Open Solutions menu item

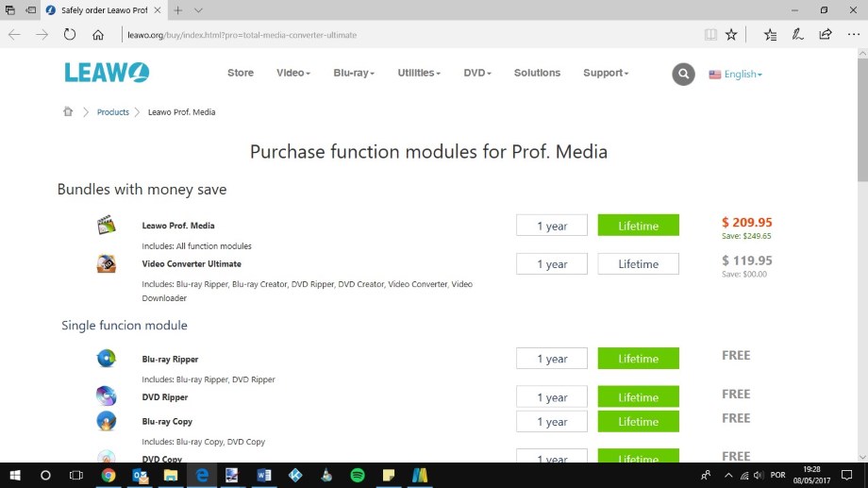click(537, 73)
